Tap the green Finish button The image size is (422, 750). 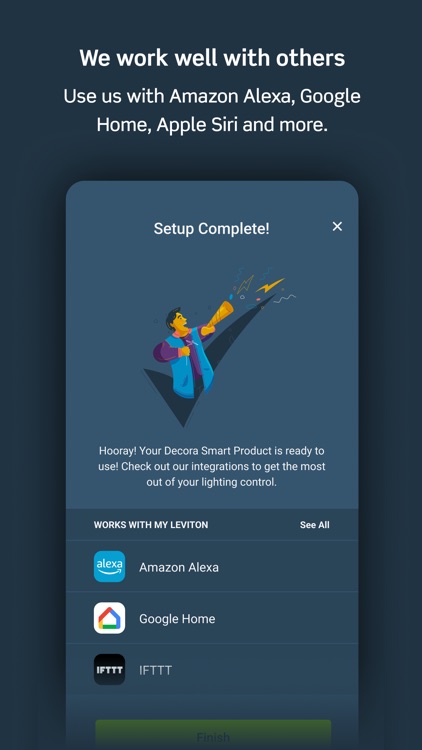tap(213, 735)
